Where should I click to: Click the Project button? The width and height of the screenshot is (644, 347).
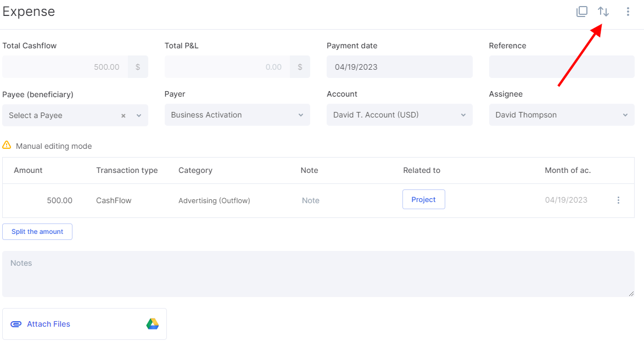pyautogui.click(x=423, y=199)
